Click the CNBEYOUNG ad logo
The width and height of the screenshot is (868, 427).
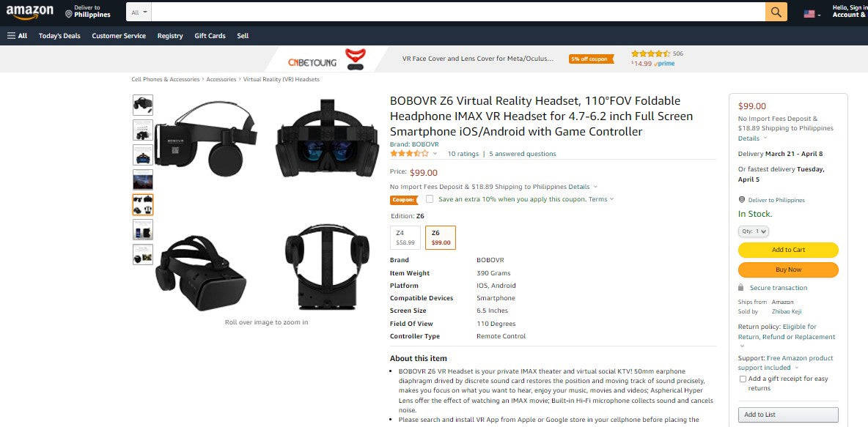(312, 62)
